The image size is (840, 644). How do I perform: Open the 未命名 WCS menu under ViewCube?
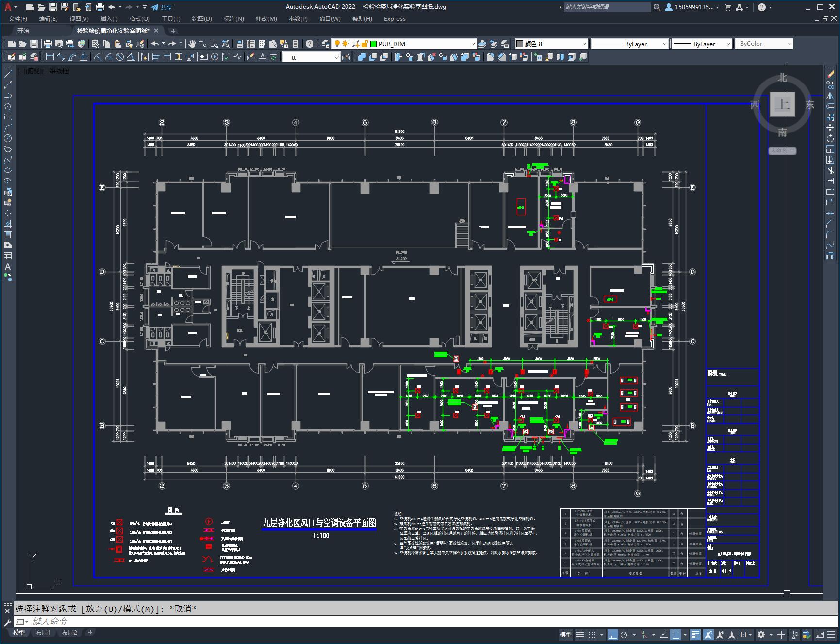coord(782,151)
